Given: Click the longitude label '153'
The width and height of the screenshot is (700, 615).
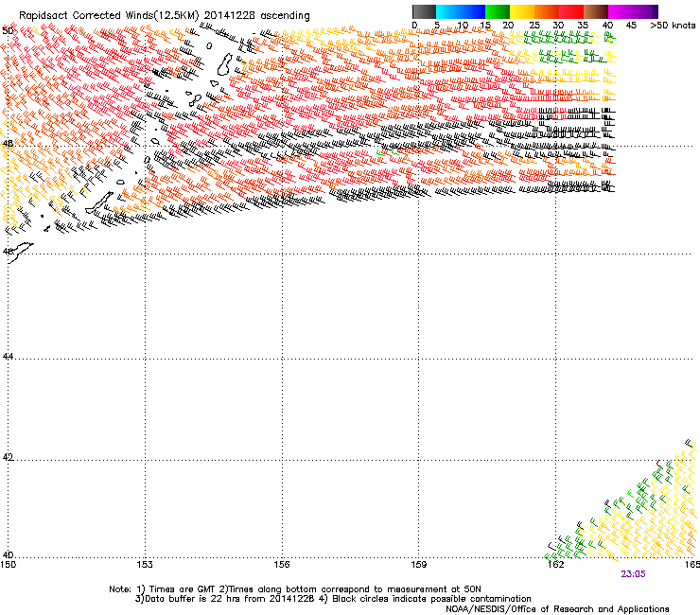Looking at the screenshot, I should (x=145, y=565).
